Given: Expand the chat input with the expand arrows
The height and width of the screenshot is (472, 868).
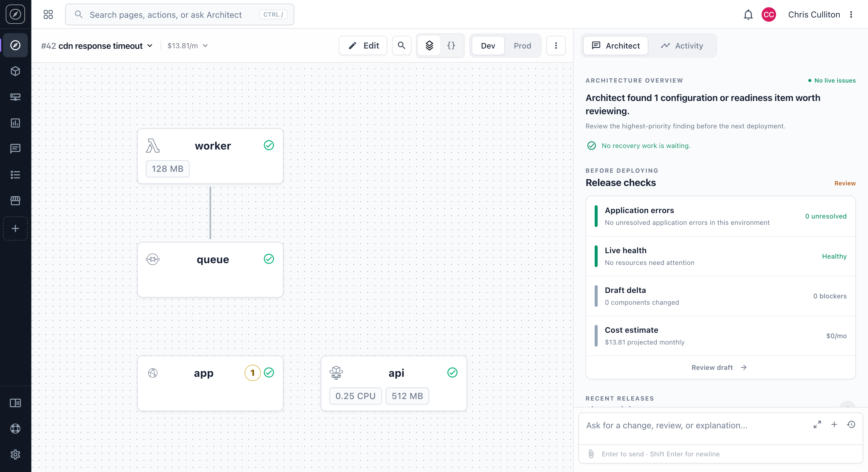Looking at the screenshot, I should (x=817, y=424).
